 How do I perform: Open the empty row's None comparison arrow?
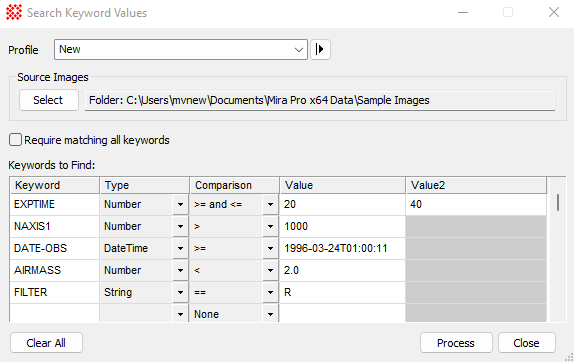pyautogui.click(x=270, y=314)
